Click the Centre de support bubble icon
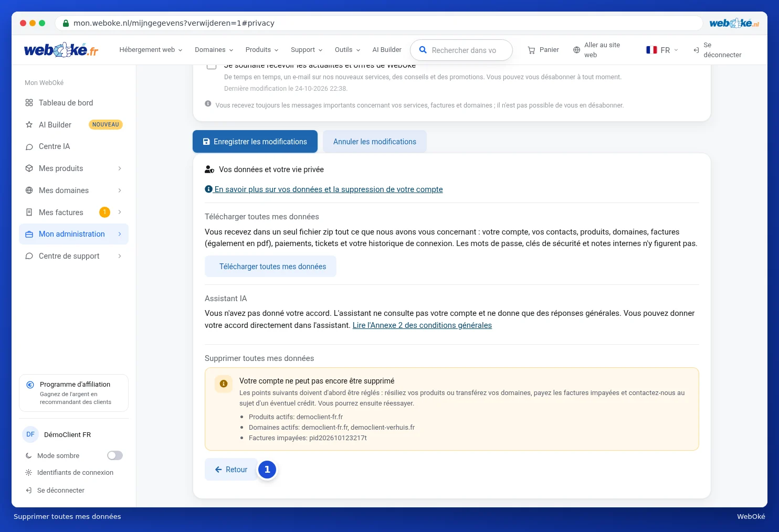Image resolution: width=779 pixels, height=532 pixels. coord(29,256)
